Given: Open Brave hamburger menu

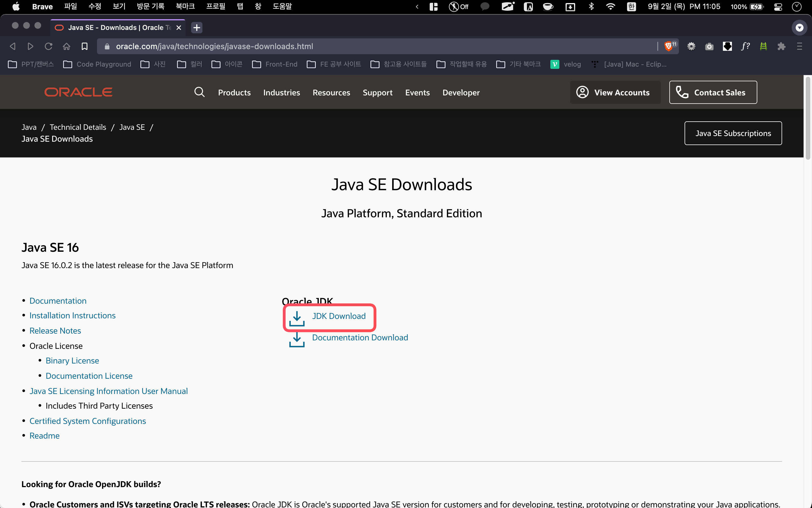Looking at the screenshot, I should tap(800, 46).
